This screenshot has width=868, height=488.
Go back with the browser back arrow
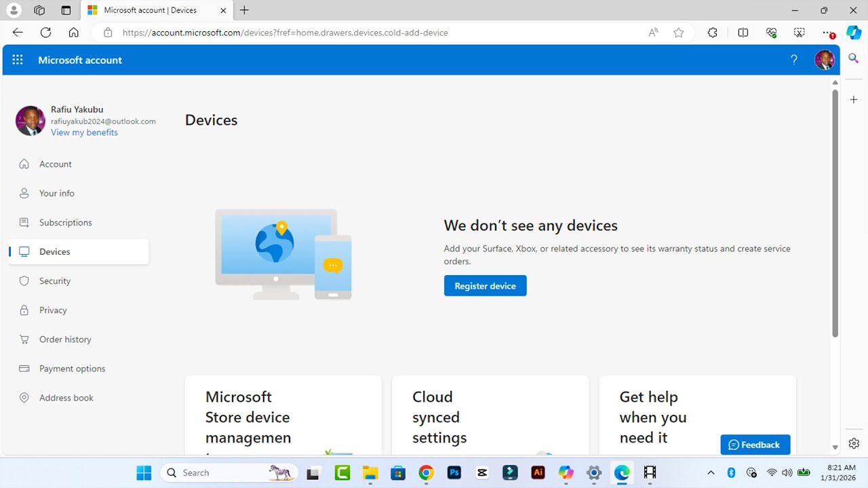[18, 32]
